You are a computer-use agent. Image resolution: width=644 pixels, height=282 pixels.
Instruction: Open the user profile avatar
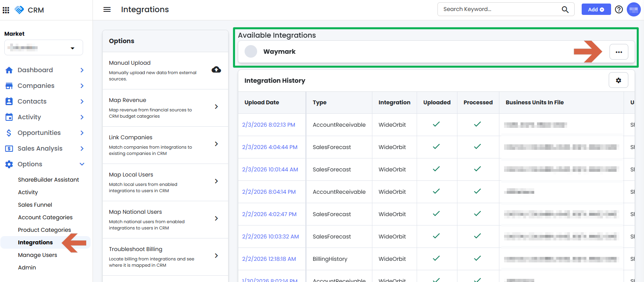(x=633, y=9)
